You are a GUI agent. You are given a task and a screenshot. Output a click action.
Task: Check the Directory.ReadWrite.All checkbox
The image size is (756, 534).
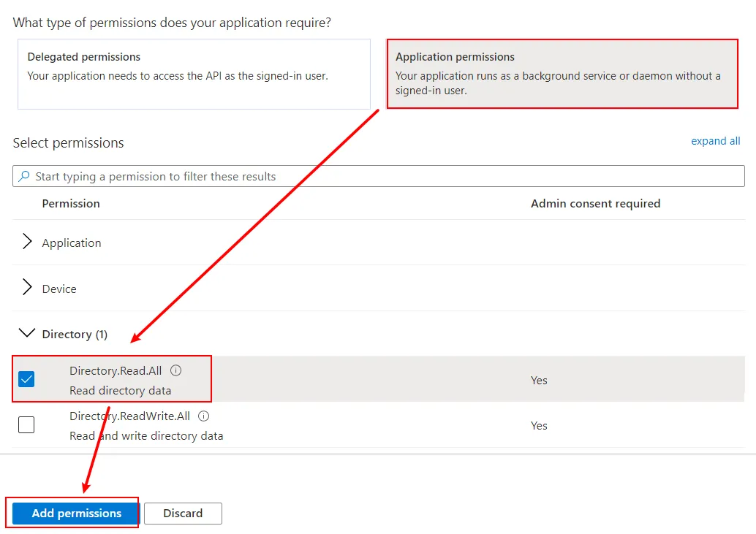(x=26, y=424)
